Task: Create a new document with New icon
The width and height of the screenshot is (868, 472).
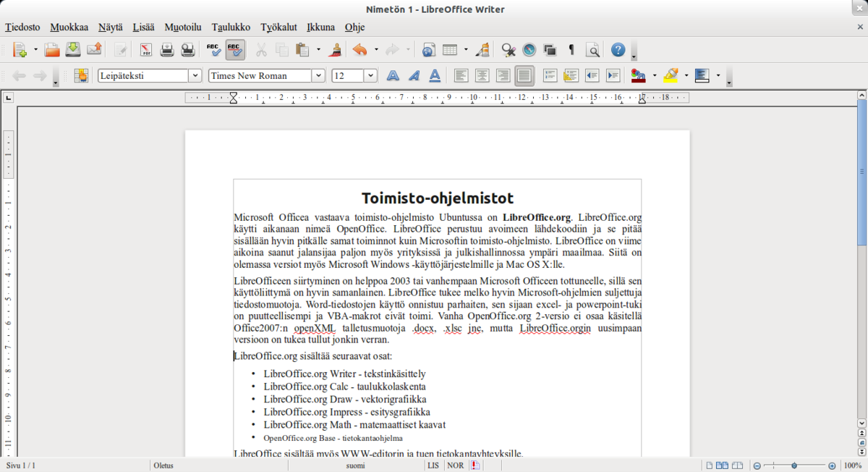Action: [20, 50]
